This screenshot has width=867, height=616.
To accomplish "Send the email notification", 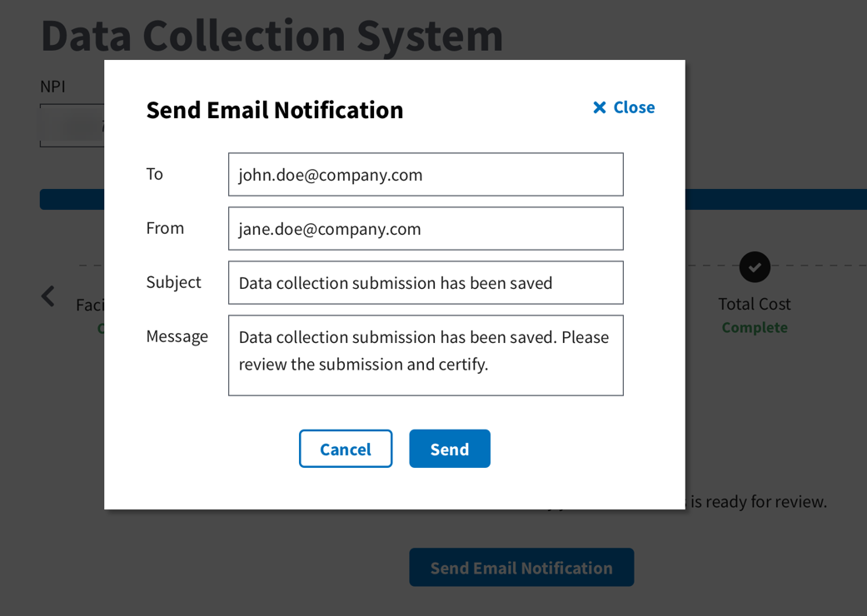I will tap(450, 449).
